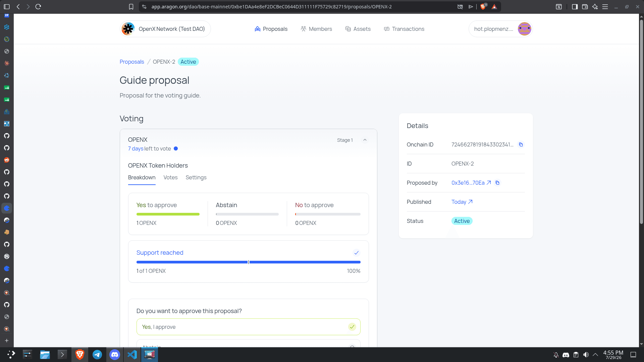This screenshot has width=644, height=362.
Task: Click the Support reached progress bar
Action: point(249,262)
